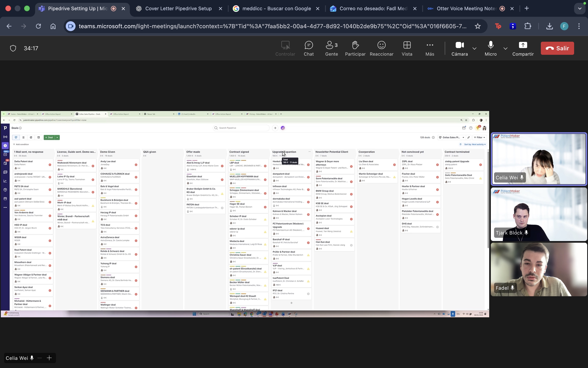Toggle the Cámara on or off
588x368 pixels.
[x=459, y=48]
